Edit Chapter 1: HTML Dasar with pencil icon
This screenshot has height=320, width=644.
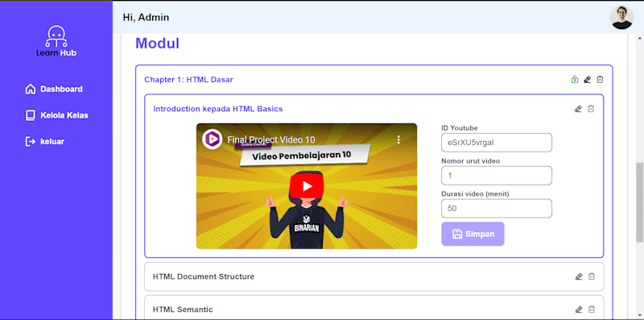(588, 79)
